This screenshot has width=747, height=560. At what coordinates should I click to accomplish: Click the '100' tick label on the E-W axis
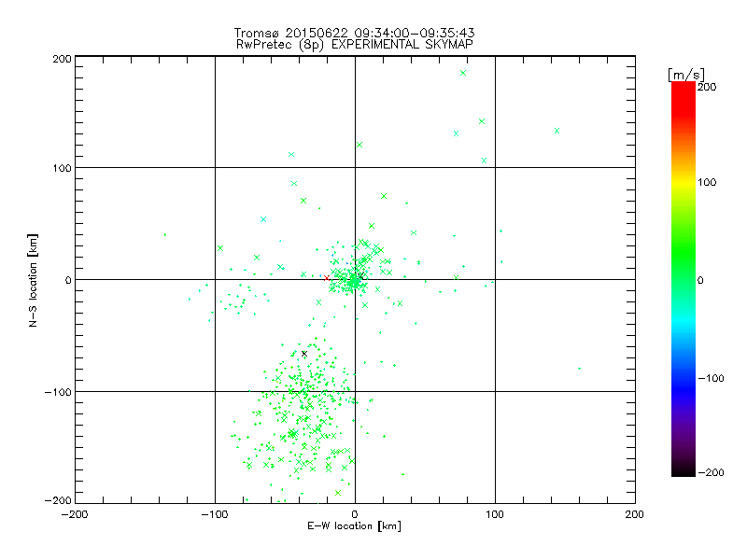point(495,514)
